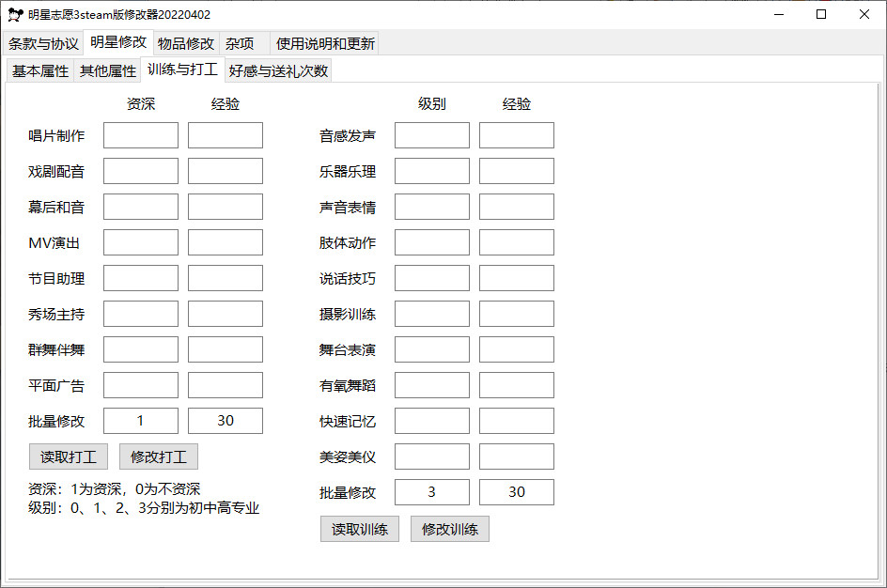Go to the 好感与送礼次数 sub-tab
This screenshot has height=588, width=887.
pos(278,70)
